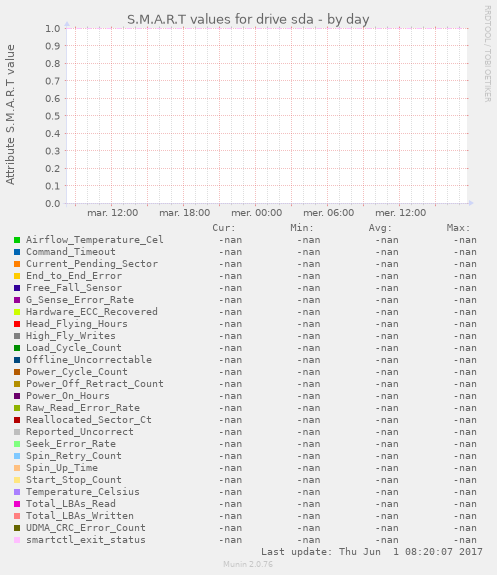
Task: Click the green Airflow_Temperature_Cel color swatch
Action: pos(17,240)
